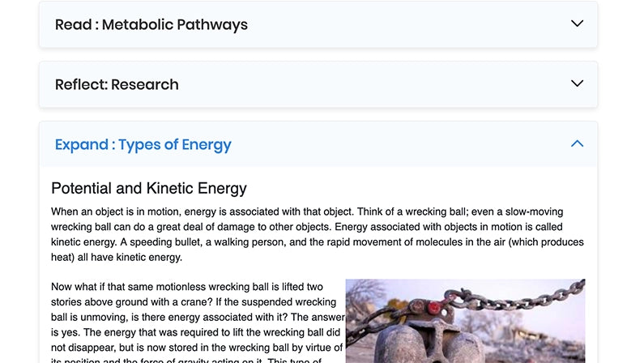The height and width of the screenshot is (363, 644).
Task: Expand the Reflect: Research chevron arrow
Action: pos(577,83)
